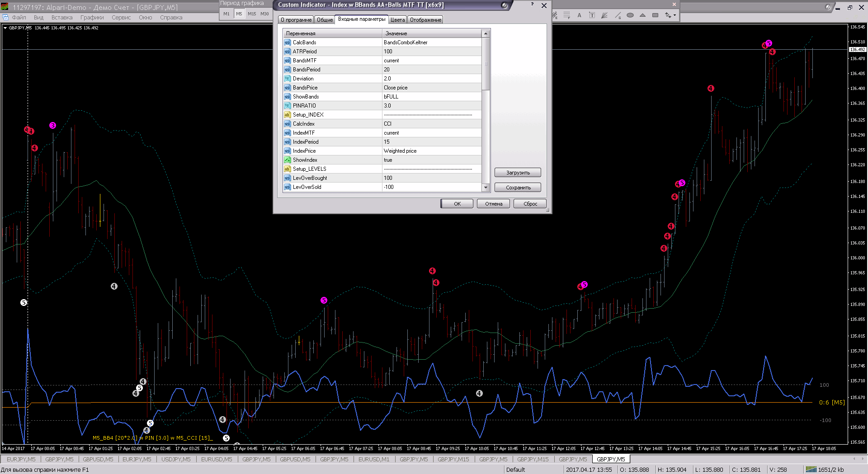
Task: Select the text tool (letter A)
Action: [579, 15]
